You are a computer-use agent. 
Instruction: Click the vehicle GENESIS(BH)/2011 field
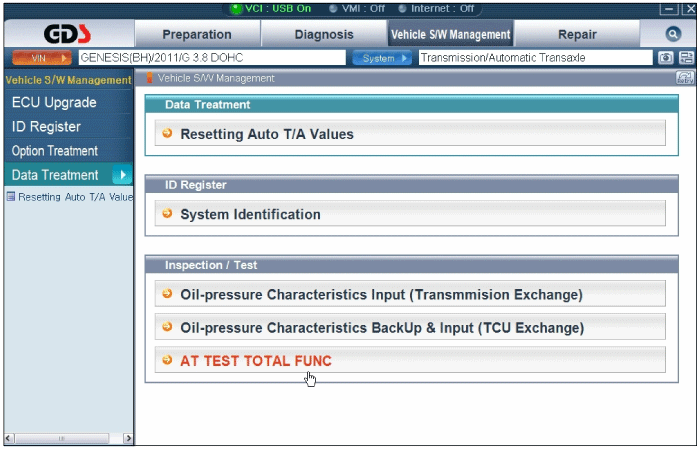tap(212, 58)
